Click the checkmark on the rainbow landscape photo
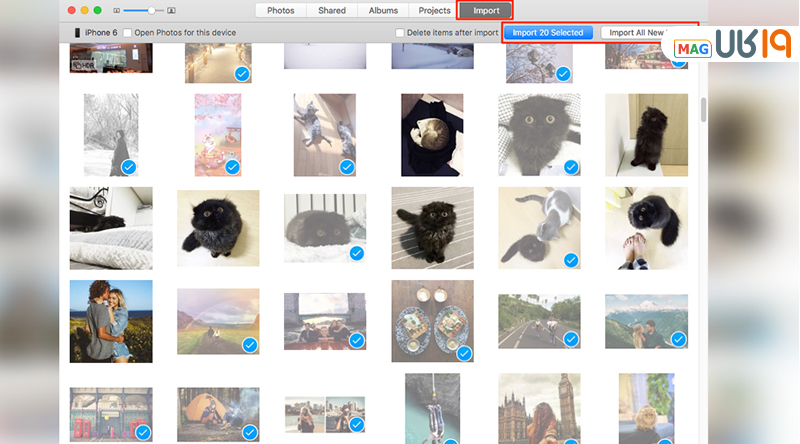The height and width of the screenshot is (444, 800). [249, 346]
